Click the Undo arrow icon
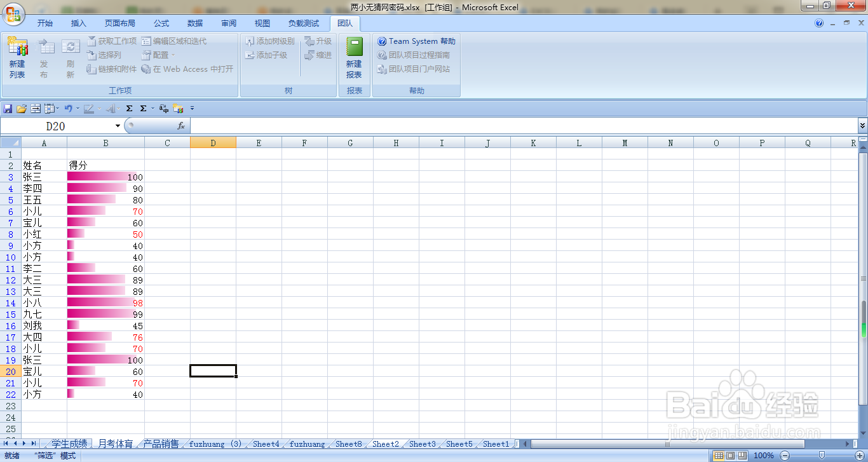 click(x=68, y=109)
